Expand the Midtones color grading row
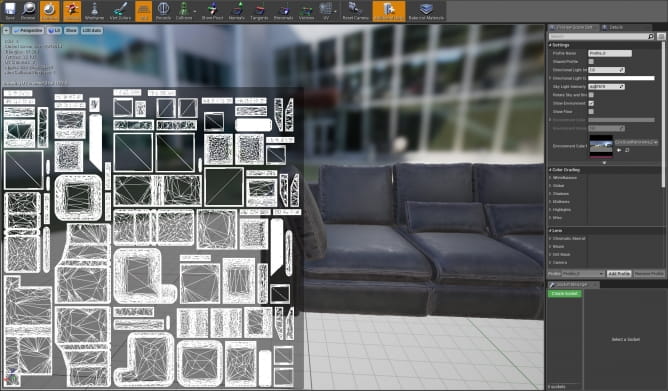 click(x=550, y=201)
